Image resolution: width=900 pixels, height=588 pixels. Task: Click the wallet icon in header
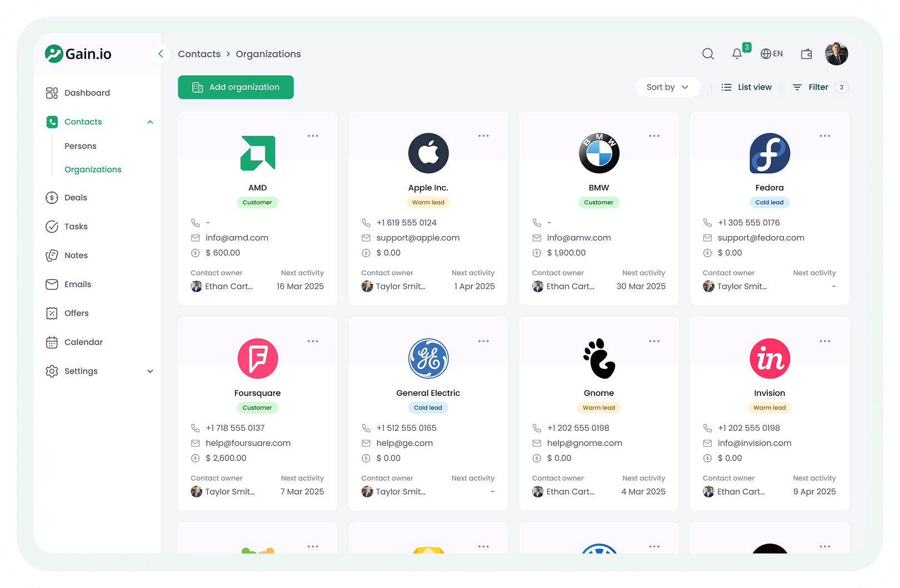(x=806, y=54)
